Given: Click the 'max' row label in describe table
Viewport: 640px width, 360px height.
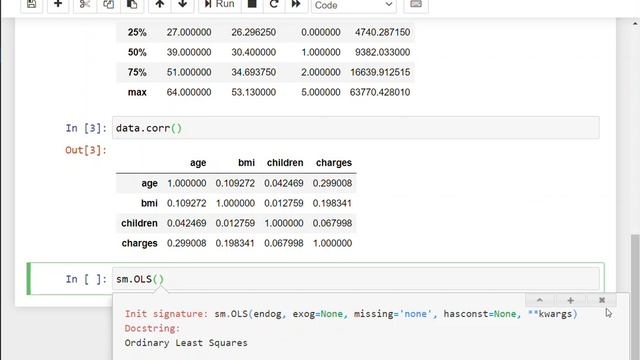Looking at the screenshot, I should pyautogui.click(x=137, y=92).
